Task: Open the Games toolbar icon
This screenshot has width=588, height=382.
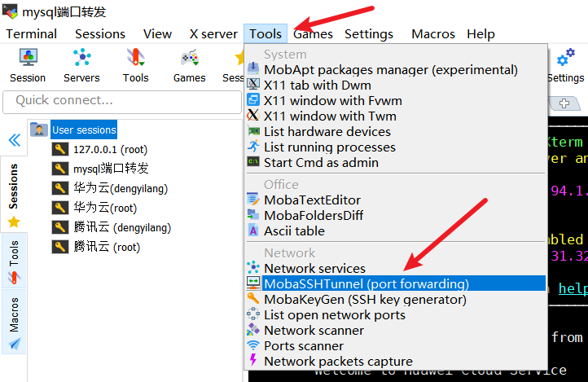Action: (x=189, y=64)
